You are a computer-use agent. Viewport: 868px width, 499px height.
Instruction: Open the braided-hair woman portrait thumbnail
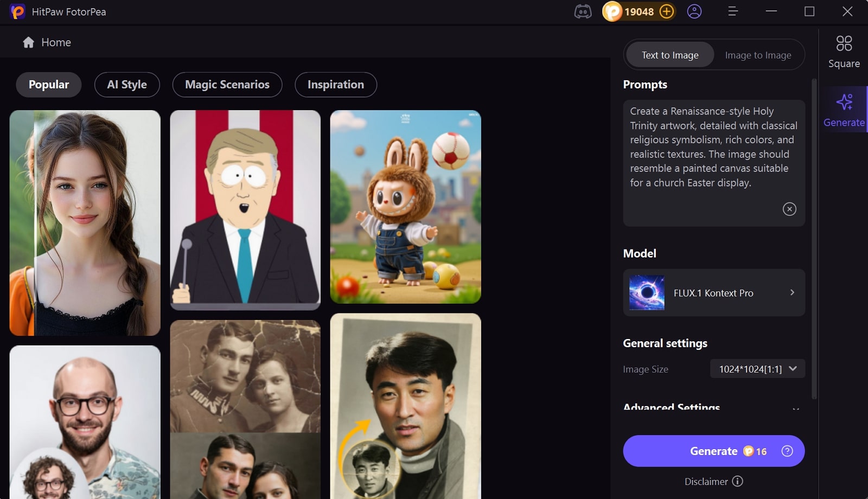pos(85,223)
